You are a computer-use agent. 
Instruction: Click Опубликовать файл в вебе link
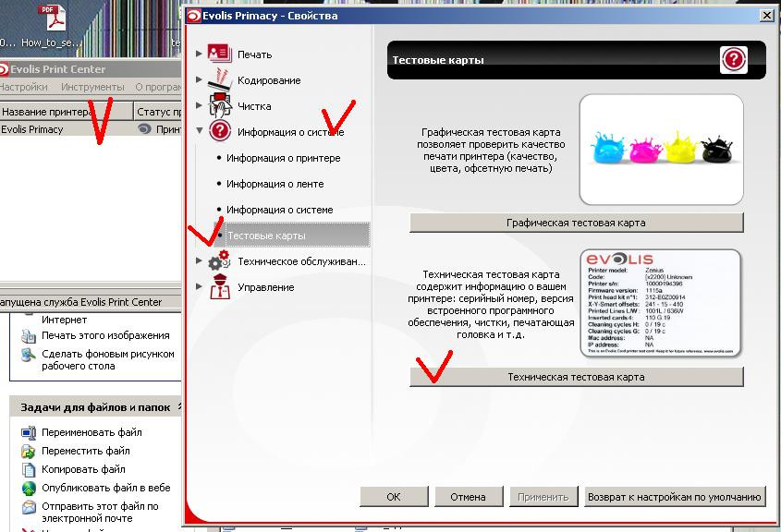(106, 488)
